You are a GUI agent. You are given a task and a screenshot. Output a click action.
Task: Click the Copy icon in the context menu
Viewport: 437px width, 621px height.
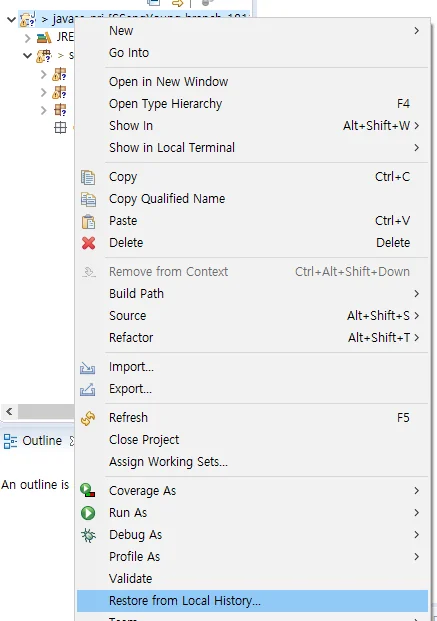click(x=88, y=177)
